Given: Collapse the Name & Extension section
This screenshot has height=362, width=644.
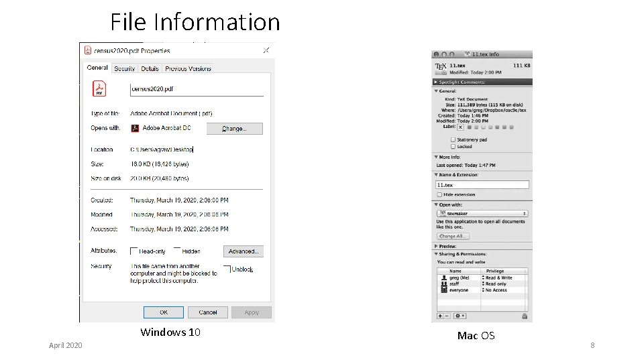Looking at the screenshot, I should pos(436,174).
